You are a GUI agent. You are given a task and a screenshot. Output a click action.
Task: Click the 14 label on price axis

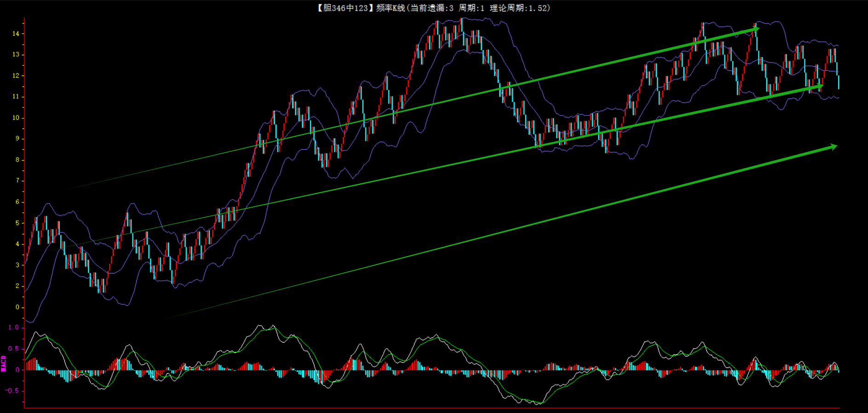click(x=16, y=34)
